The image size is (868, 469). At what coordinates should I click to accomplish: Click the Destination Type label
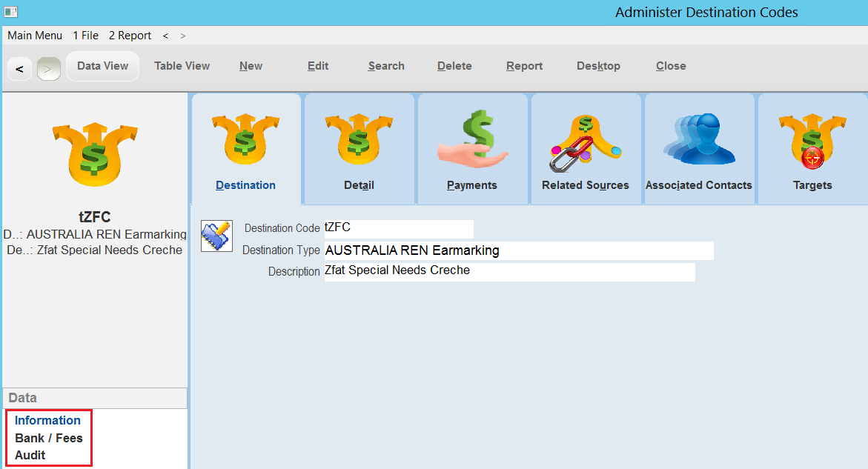[281, 250]
